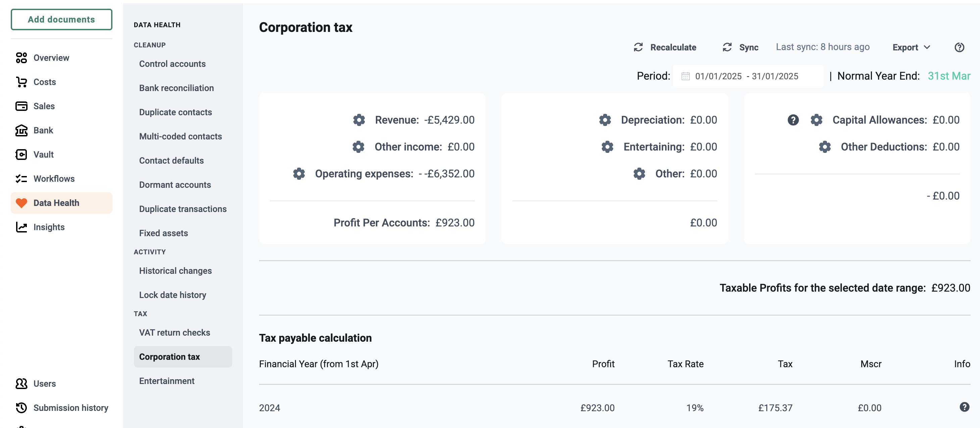
Task: Open Fixed assets page
Action: (x=163, y=233)
